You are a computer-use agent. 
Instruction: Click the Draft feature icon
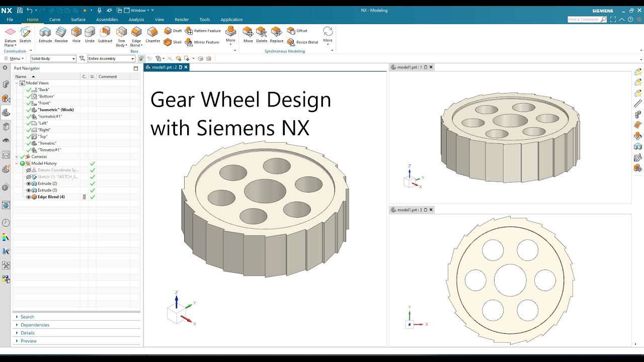coord(168,31)
